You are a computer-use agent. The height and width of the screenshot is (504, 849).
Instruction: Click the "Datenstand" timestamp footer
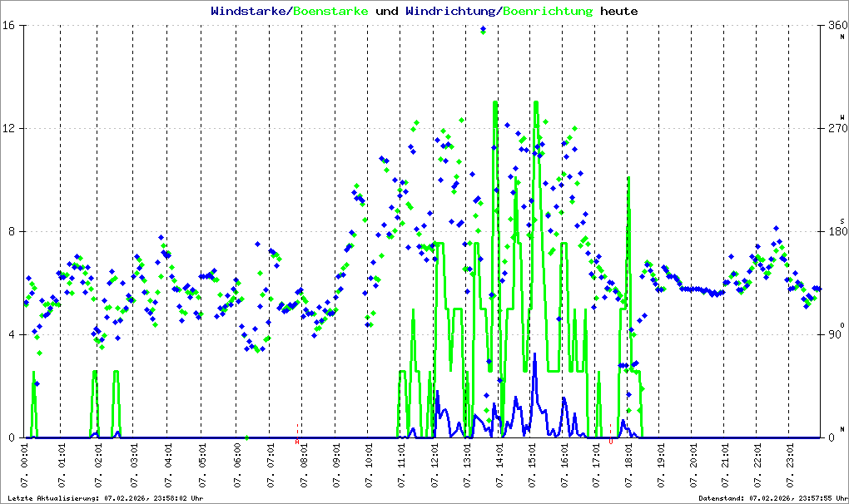click(772, 498)
